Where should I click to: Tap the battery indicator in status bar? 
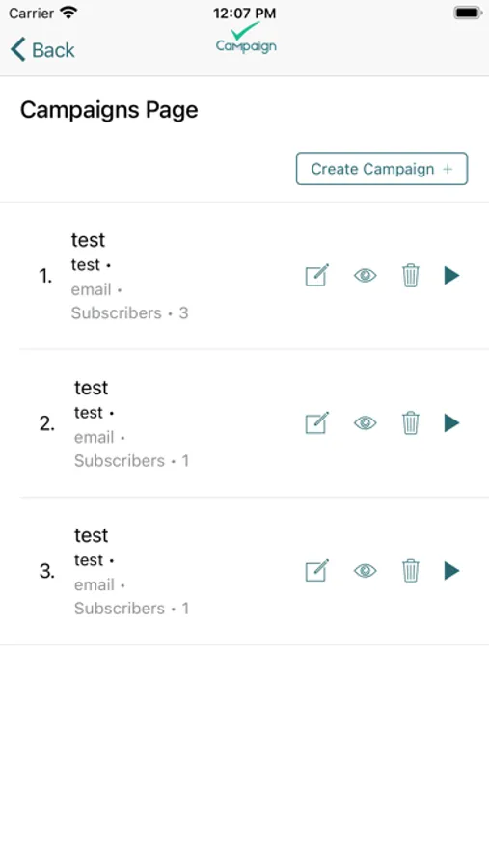tap(468, 13)
